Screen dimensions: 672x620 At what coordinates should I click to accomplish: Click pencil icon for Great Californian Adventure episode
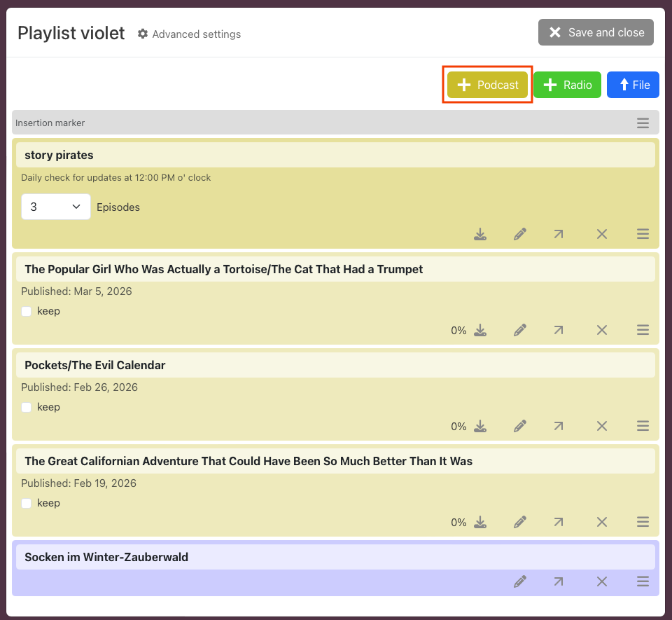point(519,522)
